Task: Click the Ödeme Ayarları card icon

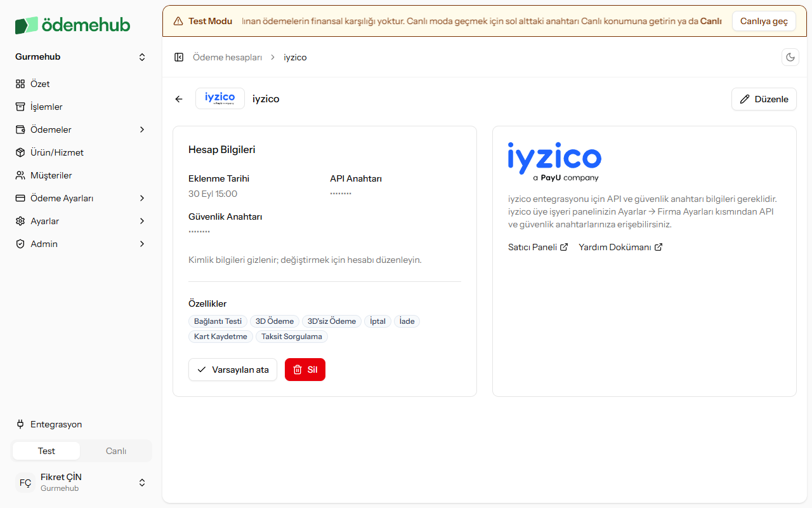Action: point(20,198)
